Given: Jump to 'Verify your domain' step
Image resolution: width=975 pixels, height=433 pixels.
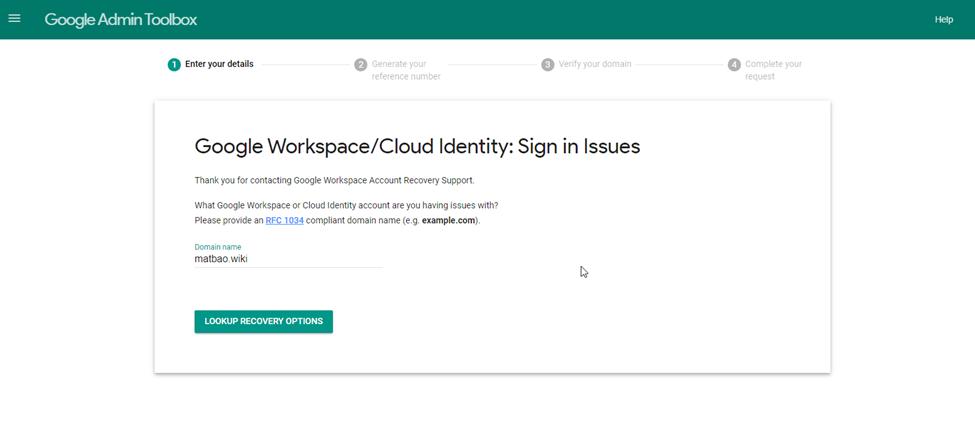Looking at the screenshot, I should pyautogui.click(x=595, y=64).
